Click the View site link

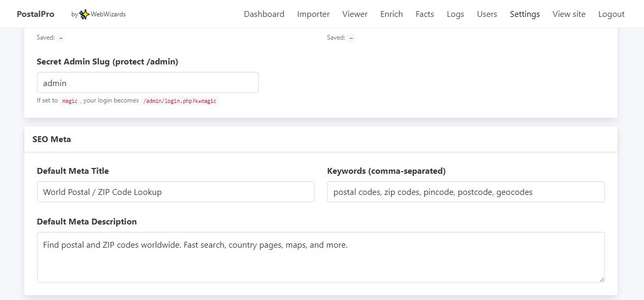[x=569, y=14]
